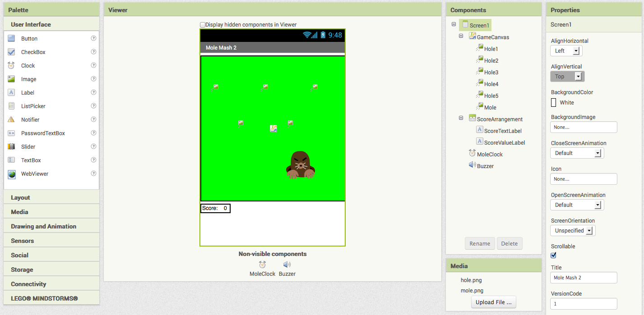
Task: Click the User Interface palette header
Action: pos(51,24)
